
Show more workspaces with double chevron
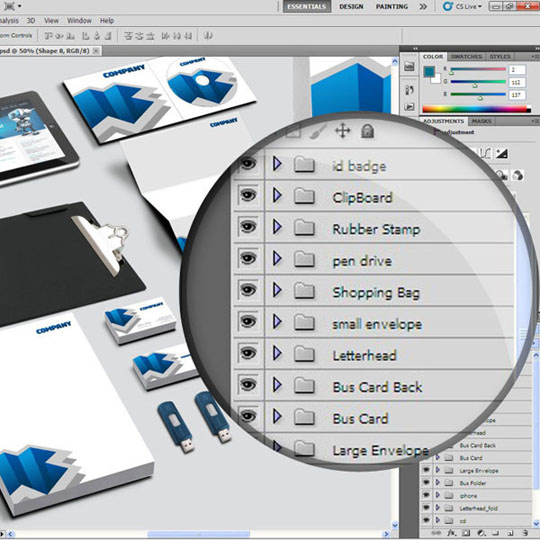(423, 7)
